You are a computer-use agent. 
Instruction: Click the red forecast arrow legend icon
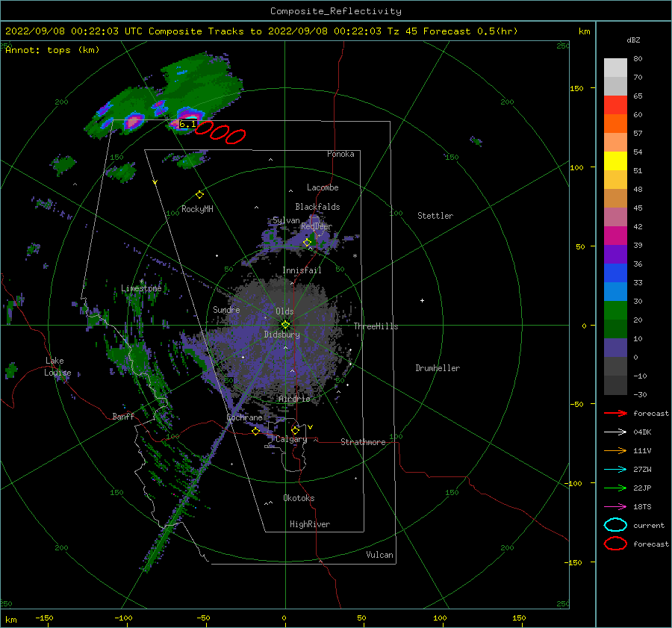pos(615,413)
